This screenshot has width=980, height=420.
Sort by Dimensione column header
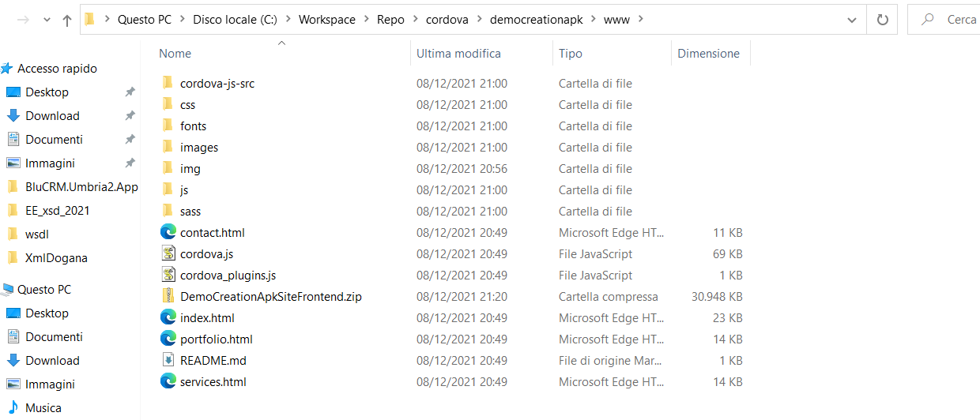point(709,54)
